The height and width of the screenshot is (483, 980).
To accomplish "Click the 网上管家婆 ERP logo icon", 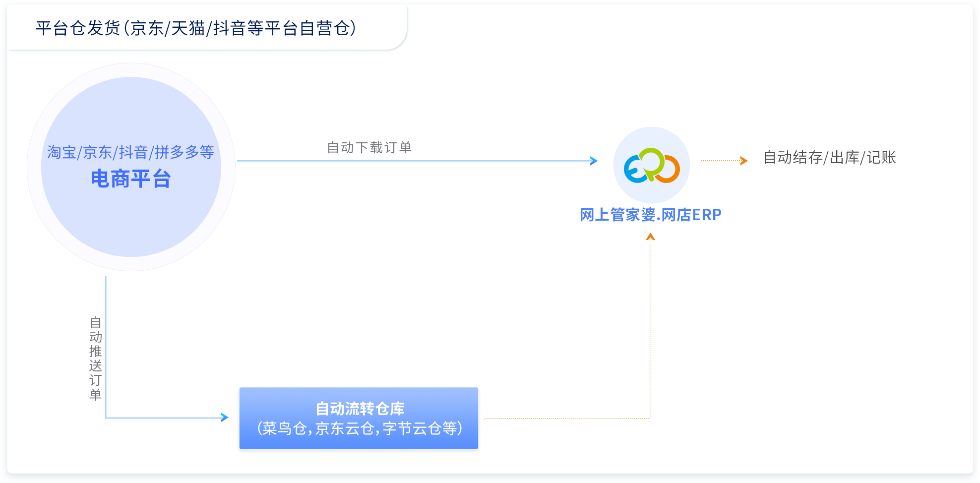I will click(x=652, y=165).
